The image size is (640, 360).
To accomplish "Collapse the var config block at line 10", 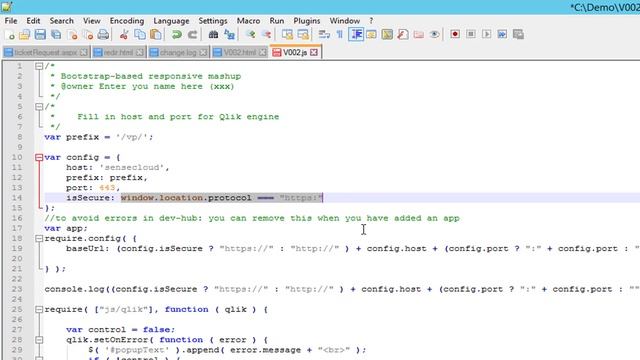I will 39,157.
